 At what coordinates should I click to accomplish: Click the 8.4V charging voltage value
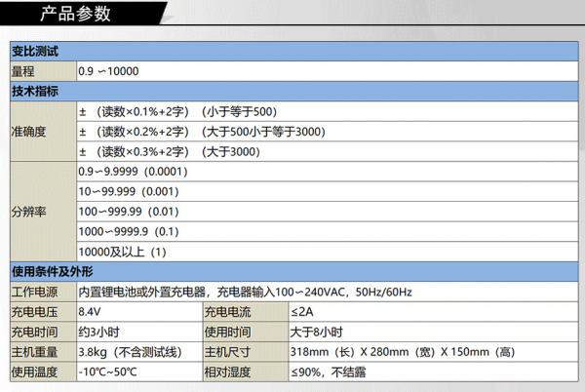(x=90, y=312)
